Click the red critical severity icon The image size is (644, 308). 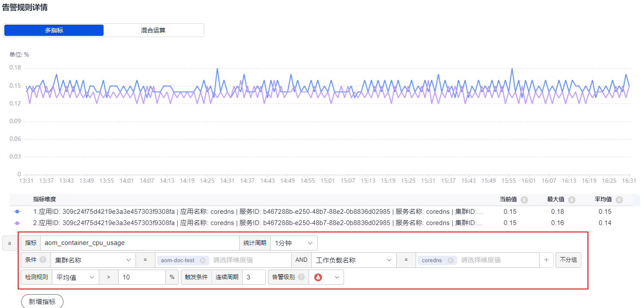click(x=318, y=277)
